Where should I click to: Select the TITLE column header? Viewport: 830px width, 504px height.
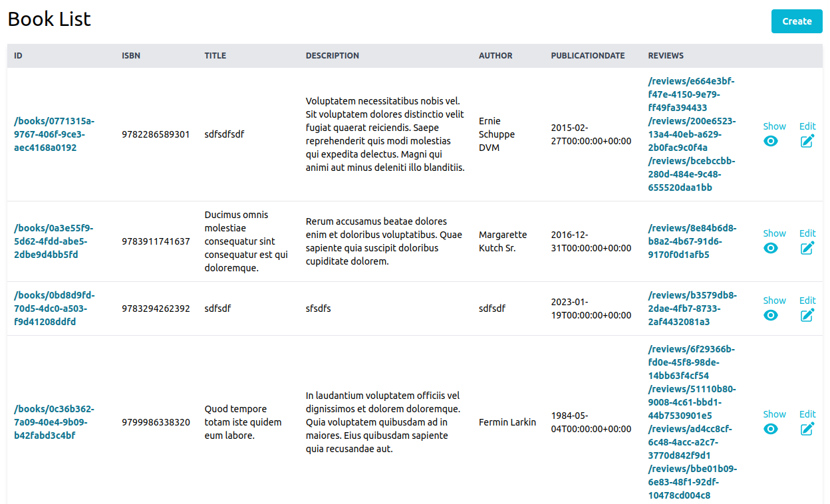tap(215, 56)
